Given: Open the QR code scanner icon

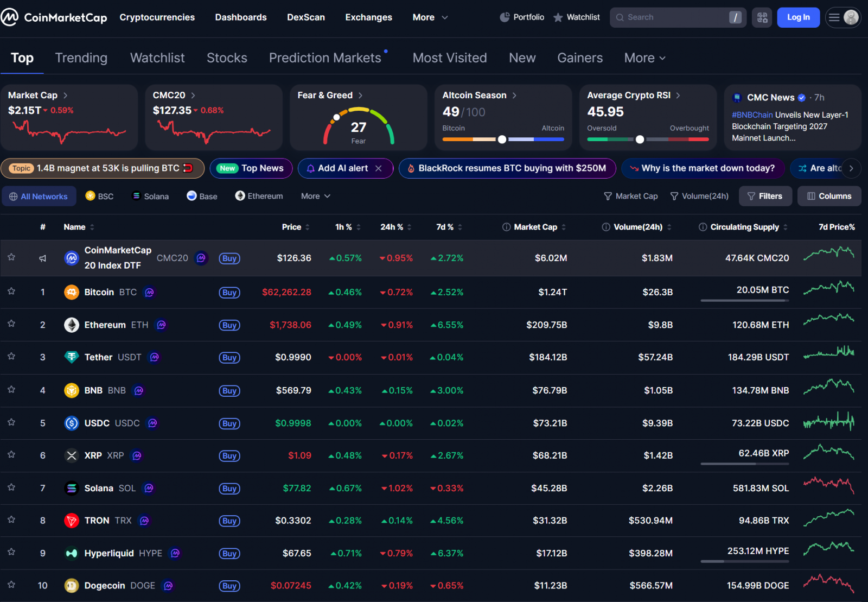Looking at the screenshot, I should coord(762,17).
